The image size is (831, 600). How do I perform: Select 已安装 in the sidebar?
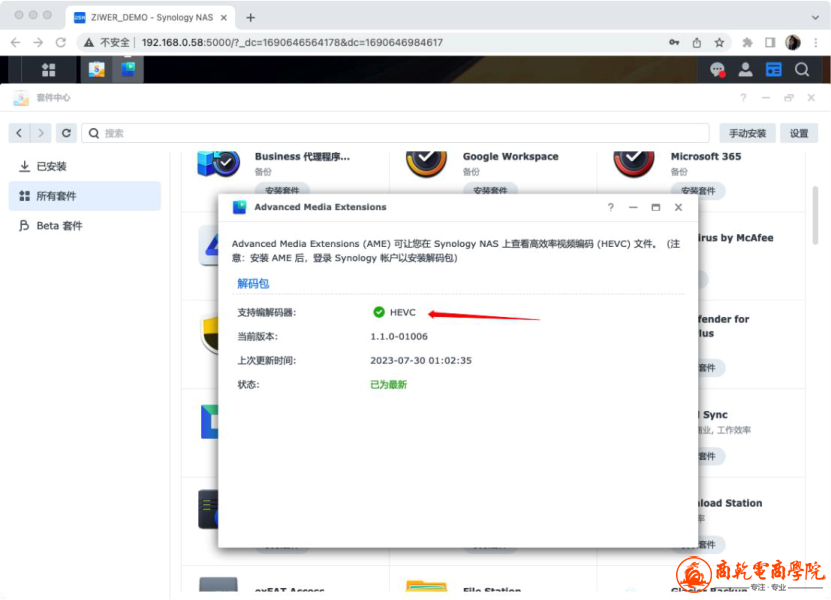[85, 166]
